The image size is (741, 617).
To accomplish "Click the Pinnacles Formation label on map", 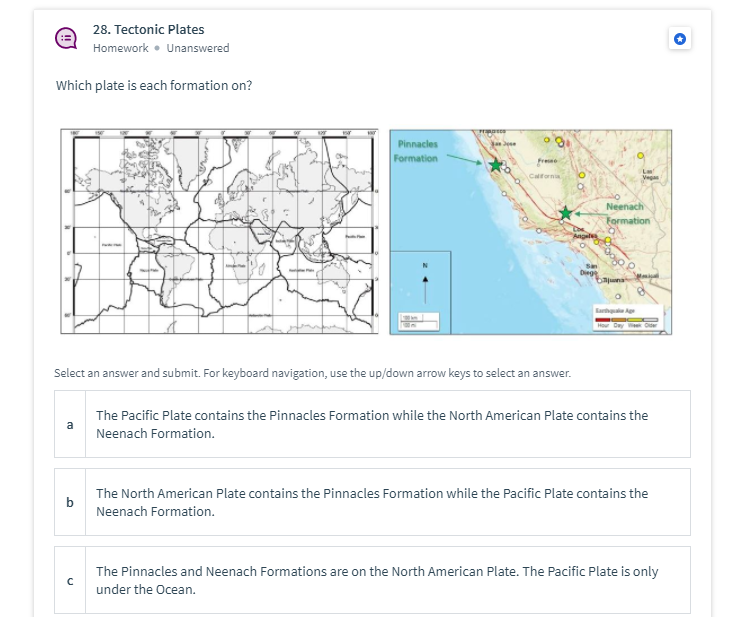I will coord(416,151).
